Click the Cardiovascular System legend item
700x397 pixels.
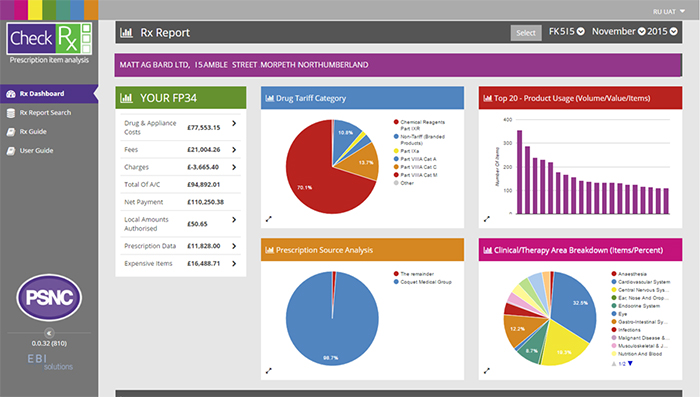[x=641, y=282]
